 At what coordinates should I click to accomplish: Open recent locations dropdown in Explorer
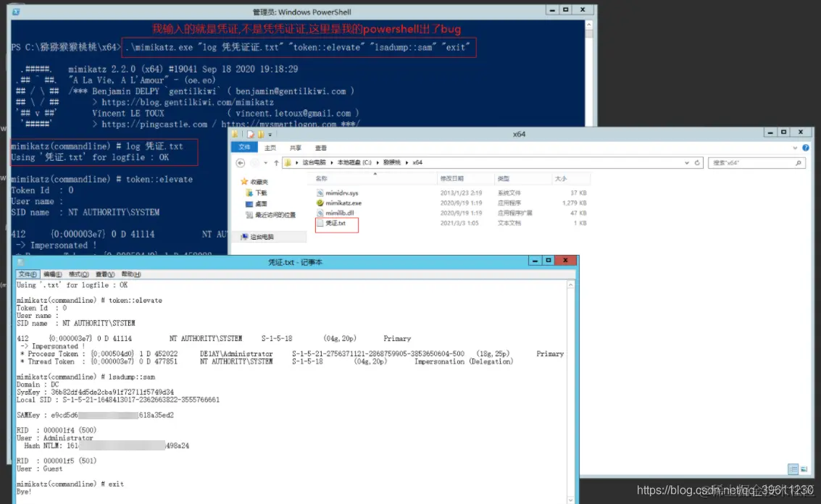coord(265,163)
